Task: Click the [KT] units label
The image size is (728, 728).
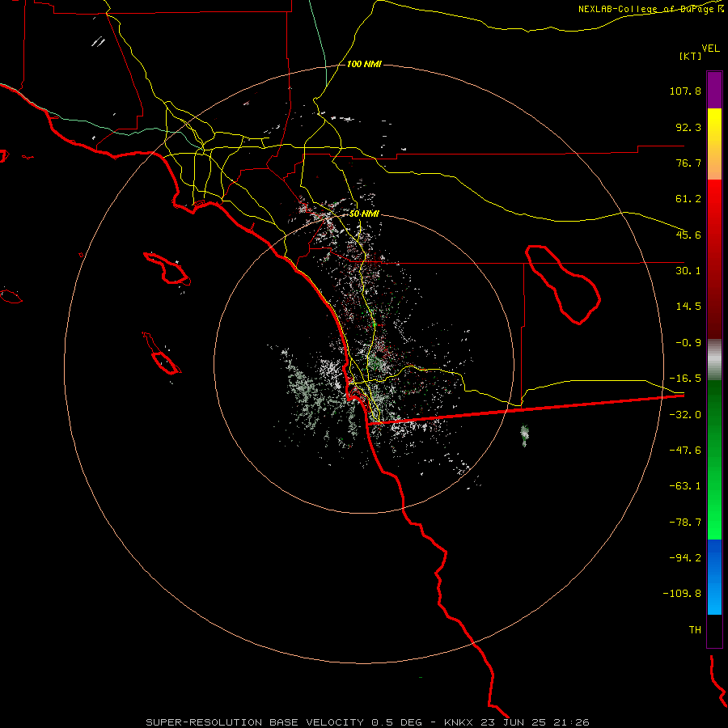Action: click(691, 56)
